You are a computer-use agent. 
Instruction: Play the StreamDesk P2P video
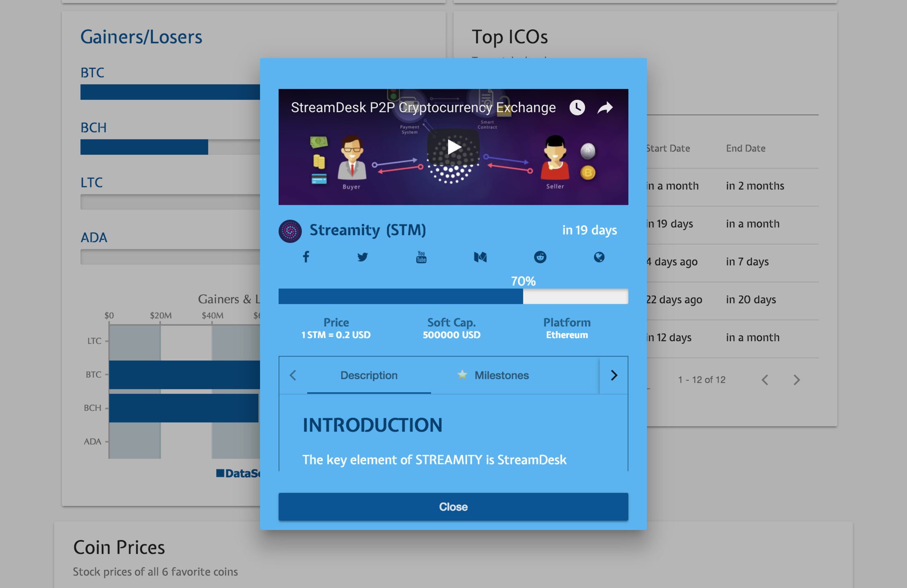[453, 147]
